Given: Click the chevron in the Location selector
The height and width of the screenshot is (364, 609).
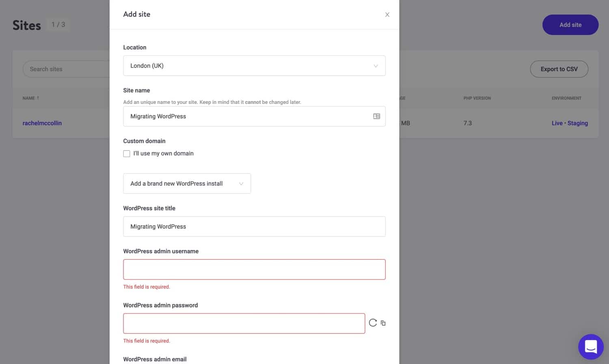Looking at the screenshot, I should 376,66.
